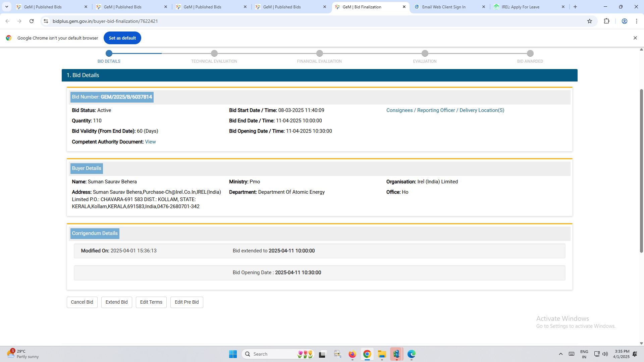Select the Evaluation step circle
644x362 pixels.
(x=425, y=53)
